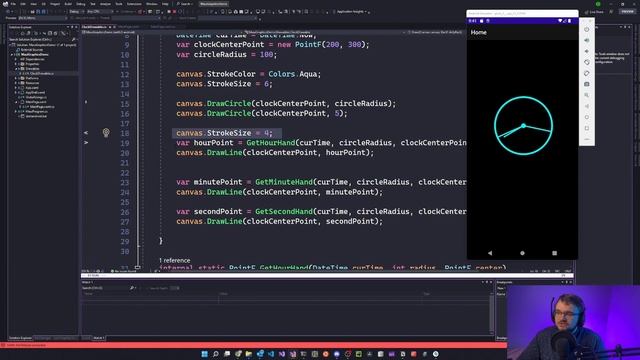The image size is (640, 360).
Task: Rotate the emulator left
Action: pos(587,62)
